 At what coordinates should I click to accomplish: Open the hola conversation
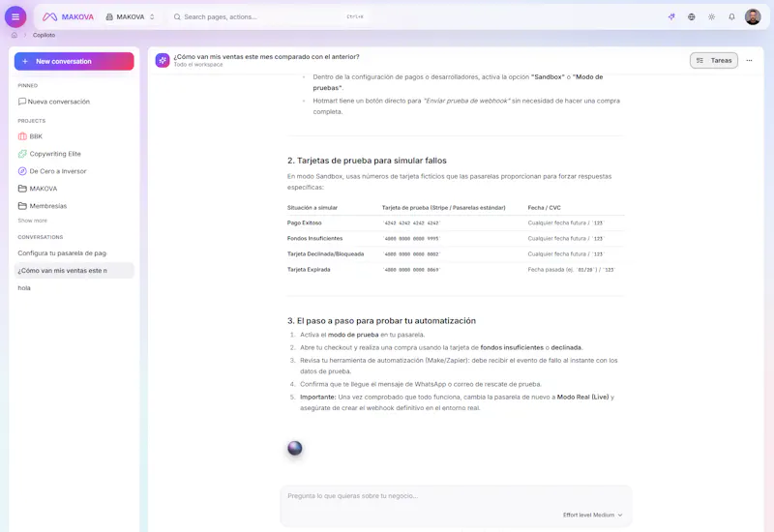point(74,287)
